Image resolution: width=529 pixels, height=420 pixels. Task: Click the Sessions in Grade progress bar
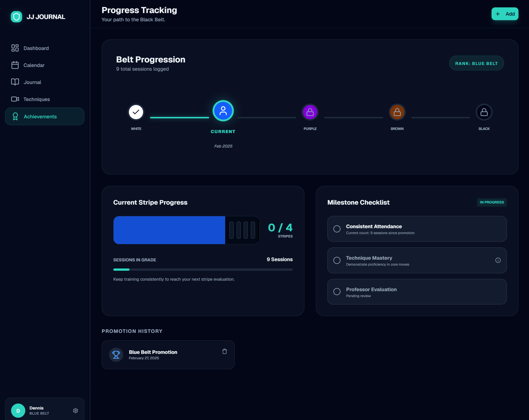click(x=203, y=269)
